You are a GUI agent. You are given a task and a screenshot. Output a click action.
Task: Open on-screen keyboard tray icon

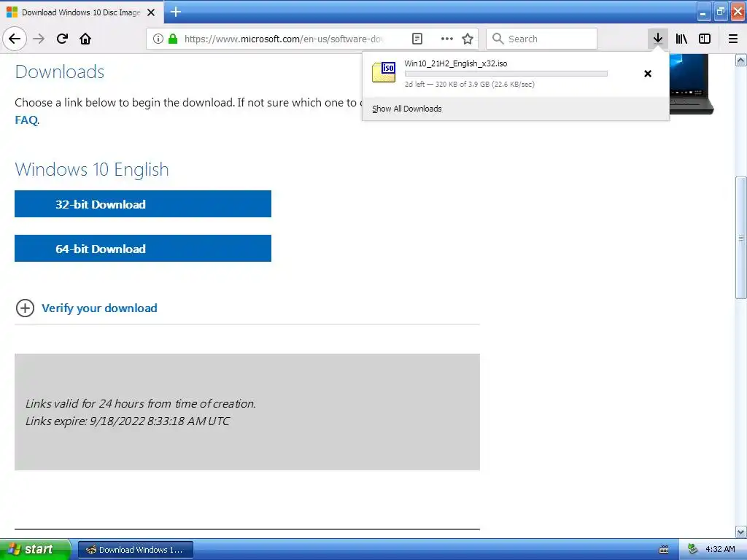pyautogui.click(x=664, y=550)
